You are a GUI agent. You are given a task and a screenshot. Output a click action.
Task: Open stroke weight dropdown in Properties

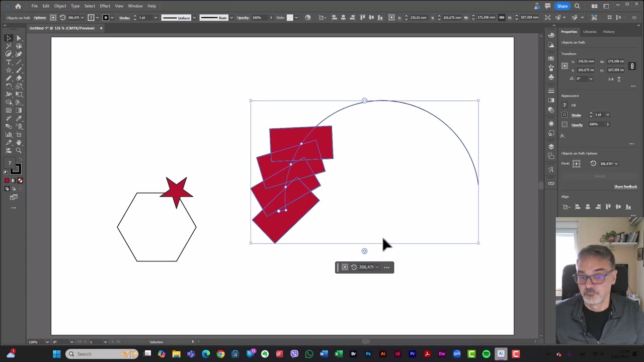pyautogui.click(x=607, y=115)
